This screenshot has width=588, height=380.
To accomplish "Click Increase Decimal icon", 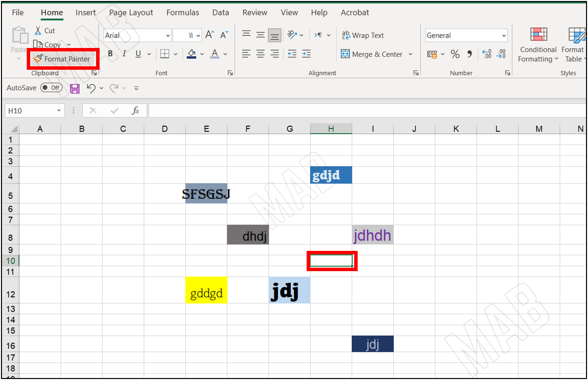I will click(x=486, y=54).
